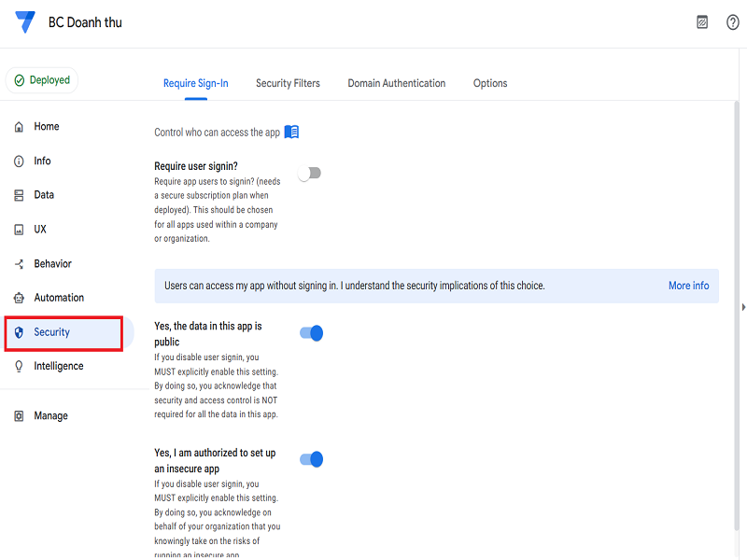Viewport: 747px width, 560px height.
Task: Turn off the authorized insecure app toggle
Action: coord(311,458)
